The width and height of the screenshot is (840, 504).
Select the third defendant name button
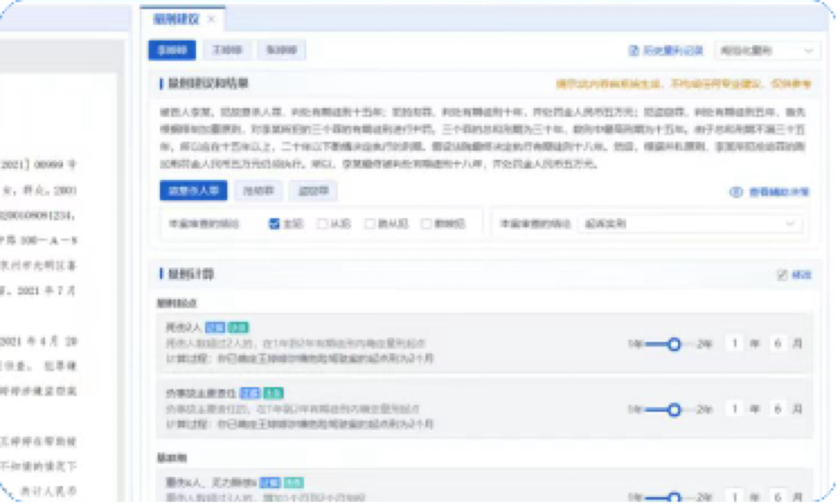point(281,50)
